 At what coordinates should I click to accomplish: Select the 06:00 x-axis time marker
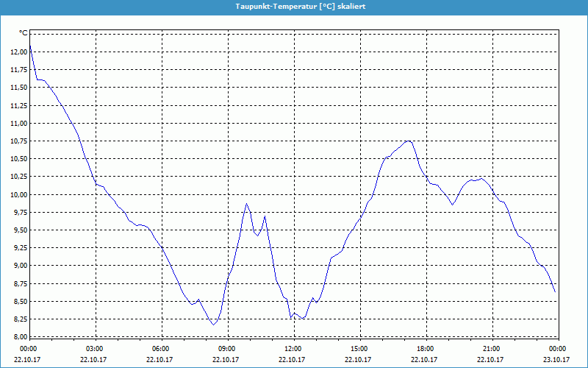tap(161, 349)
